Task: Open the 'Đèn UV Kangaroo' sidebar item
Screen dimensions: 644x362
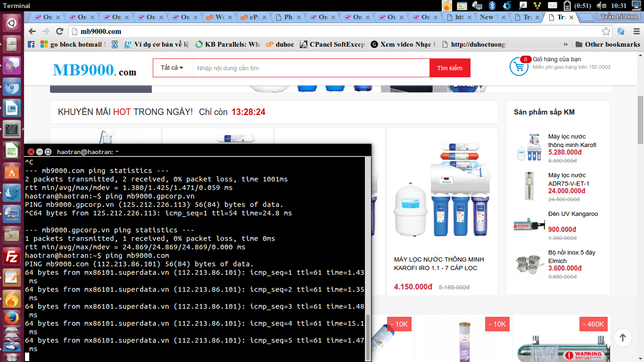Action: click(x=573, y=214)
